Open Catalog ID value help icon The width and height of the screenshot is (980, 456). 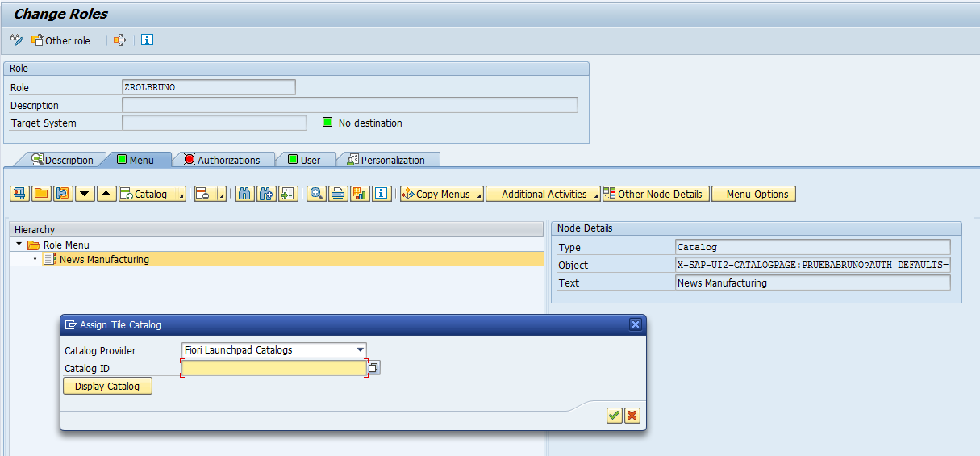click(x=373, y=368)
